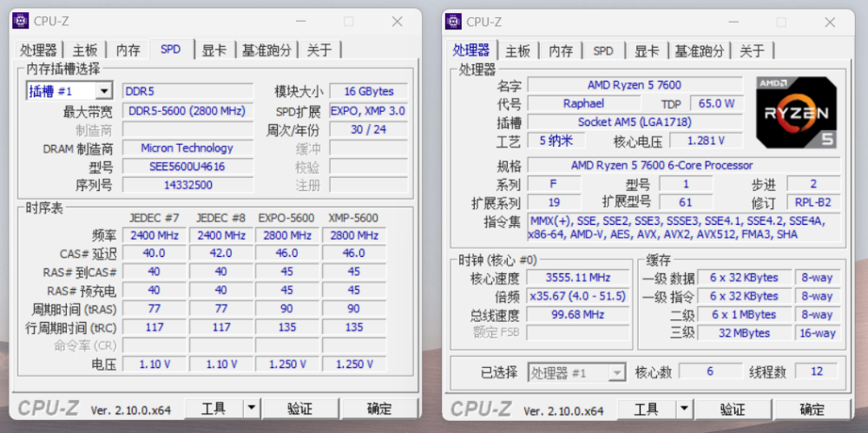Click the SEE5600U4616 part number

[187, 166]
